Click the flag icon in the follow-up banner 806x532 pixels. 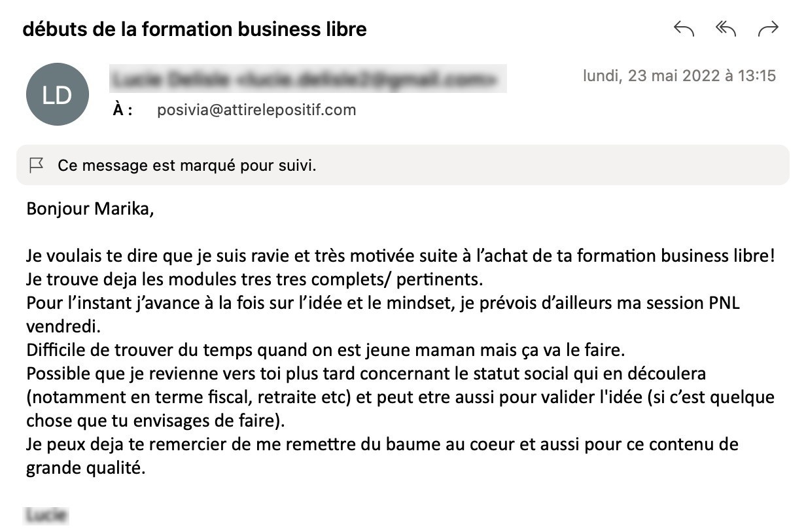pos(37,166)
